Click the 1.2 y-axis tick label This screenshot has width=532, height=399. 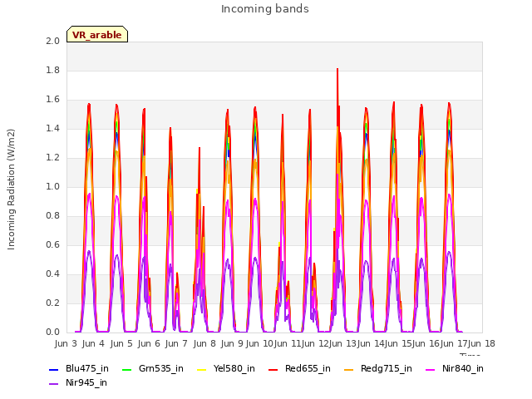click(52, 157)
